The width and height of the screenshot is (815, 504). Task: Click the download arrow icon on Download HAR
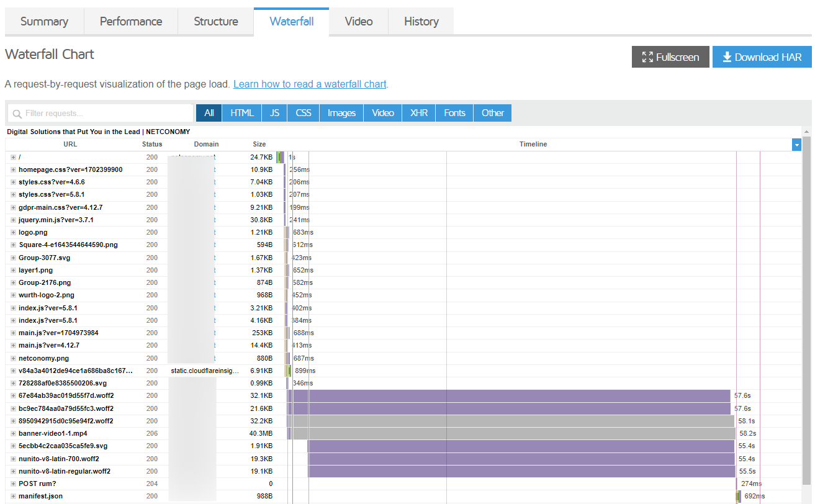(x=727, y=56)
